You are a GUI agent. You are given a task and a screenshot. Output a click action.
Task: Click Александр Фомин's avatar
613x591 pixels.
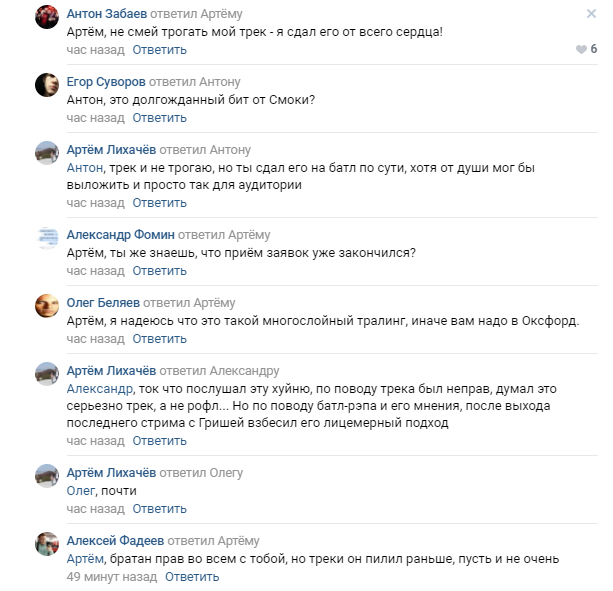[x=46, y=238]
